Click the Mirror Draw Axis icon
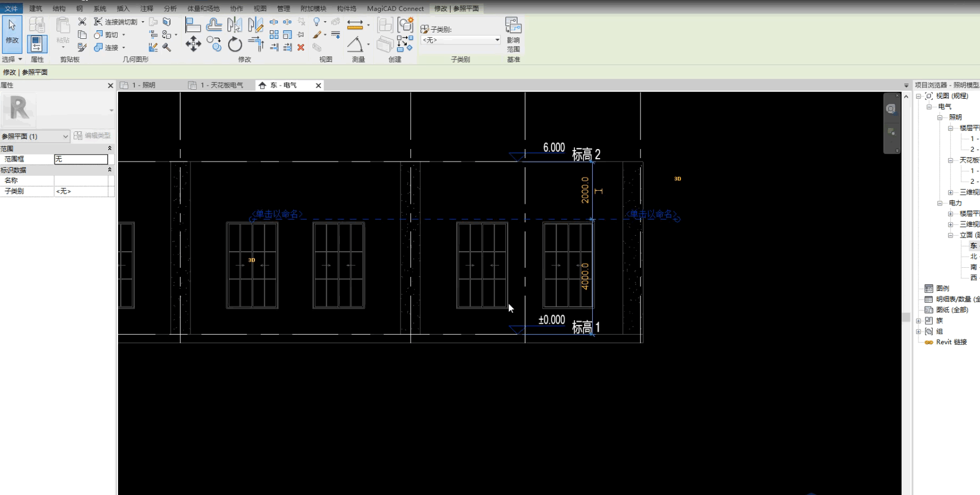Viewport: 980px width, 495px height. tap(256, 25)
